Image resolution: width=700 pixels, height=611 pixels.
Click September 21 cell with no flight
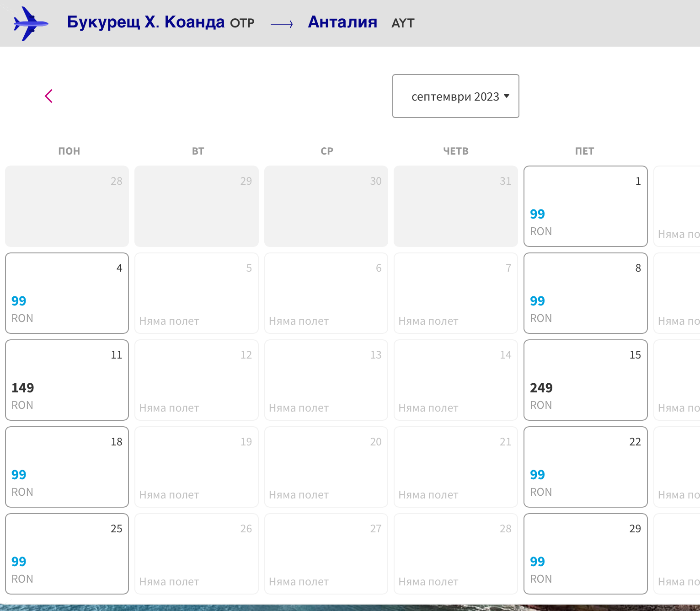[x=455, y=467]
